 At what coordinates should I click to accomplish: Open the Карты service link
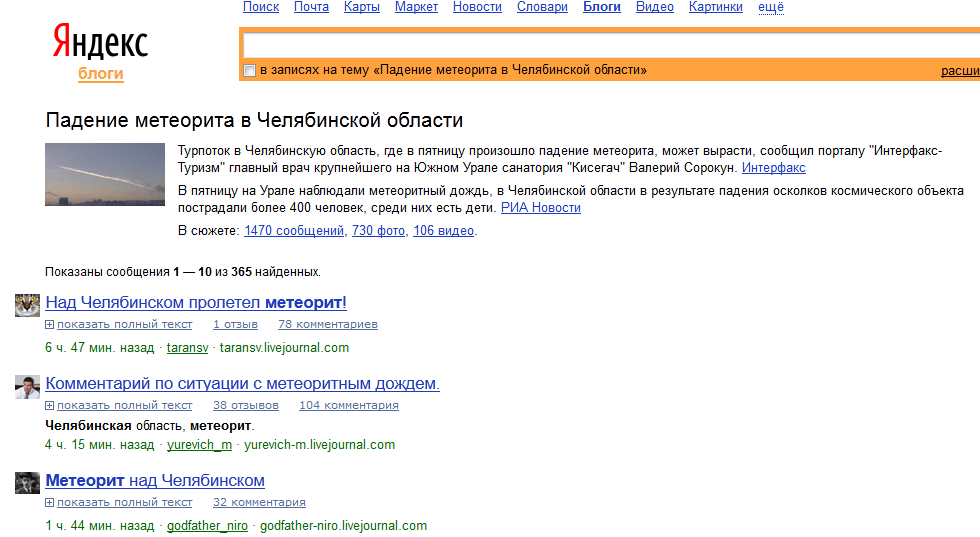[x=361, y=7]
